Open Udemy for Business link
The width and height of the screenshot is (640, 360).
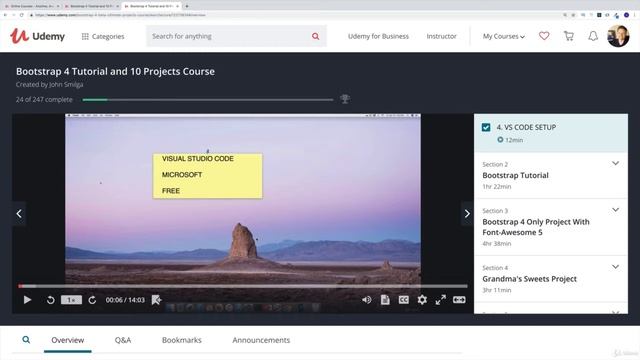tap(378, 36)
